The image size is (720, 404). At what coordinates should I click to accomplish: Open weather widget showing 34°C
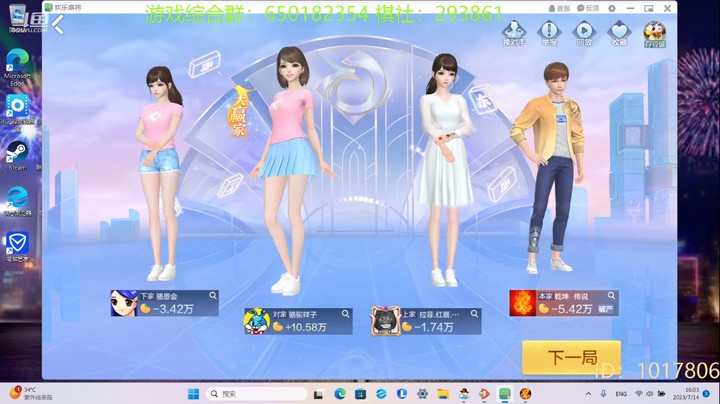(x=31, y=393)
